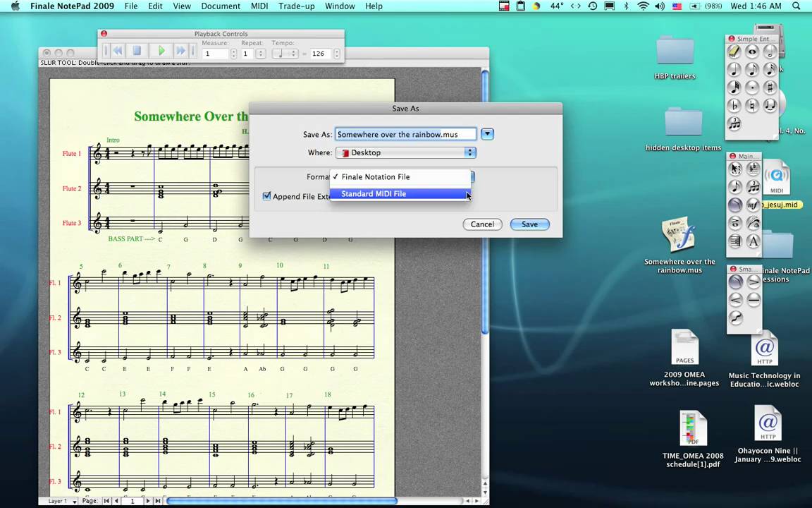Screen dimensions: 812x508
Task: Pick the quarter note in Simple Entry palette
Action: [734, 69]
